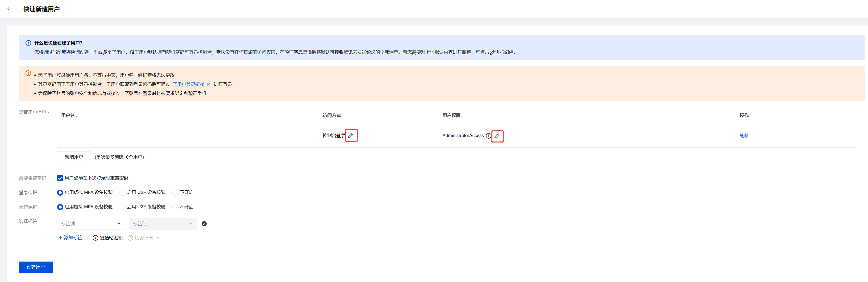Image resolution: width=868 pixels, height=282 pixels.
Task: Open the 标签键 dropdown
Action: 91,224
